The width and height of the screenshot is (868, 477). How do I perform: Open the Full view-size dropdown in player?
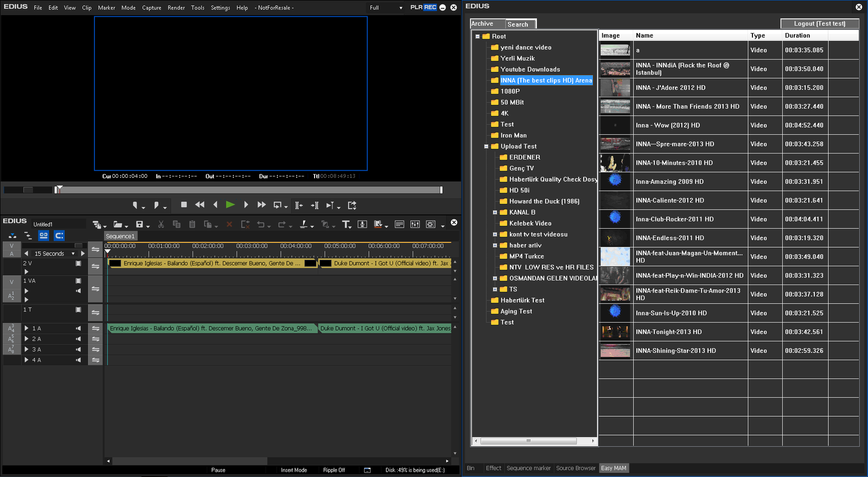tap(387, 8)
